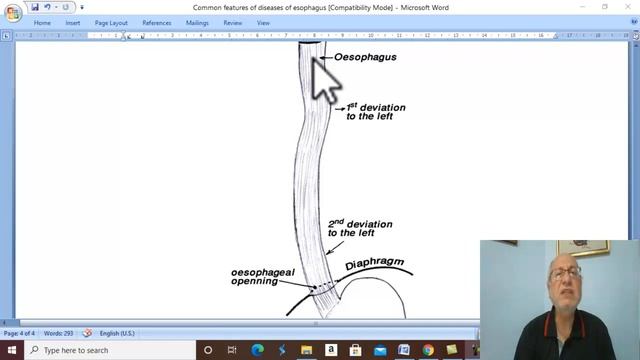Save the document with Quick Access
The image size is (640, 360).
[x=35, y=7]
